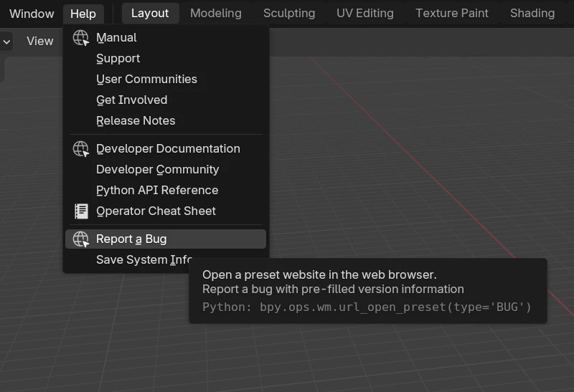This screenshot has height=392, width=574.
Task: Switch to the Layout workspace tab
Action: (150, 13)
